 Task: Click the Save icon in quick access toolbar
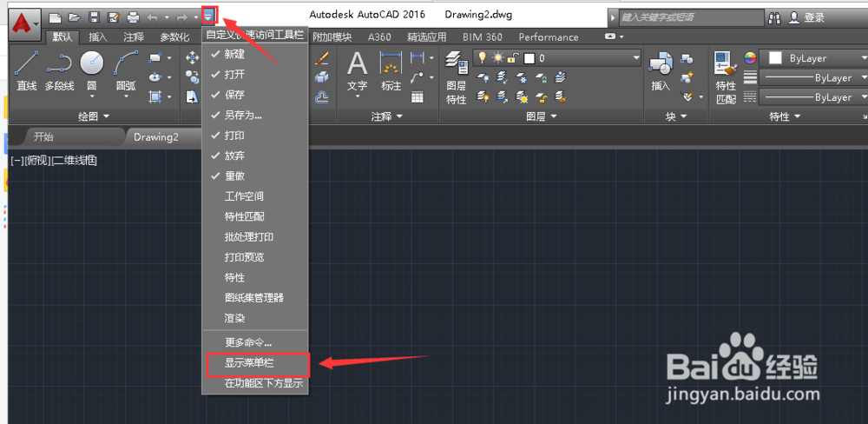click(x=95, y=17)
